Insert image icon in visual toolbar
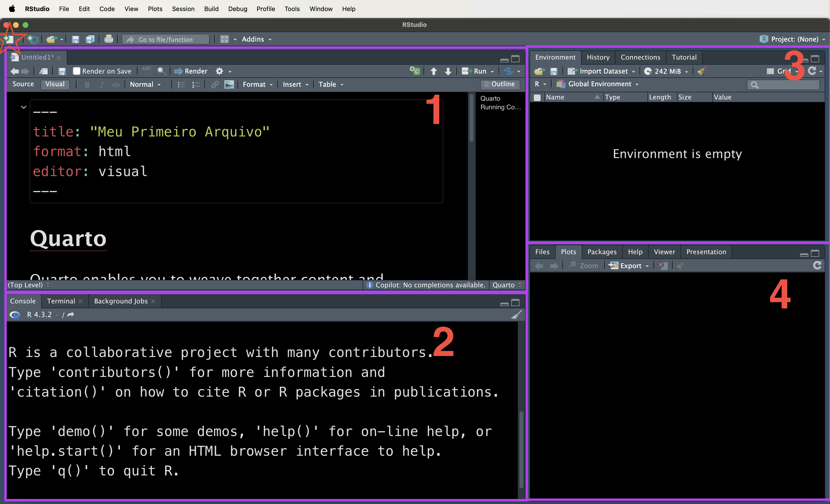The image size is (830, 504). (x=229, y=84)
